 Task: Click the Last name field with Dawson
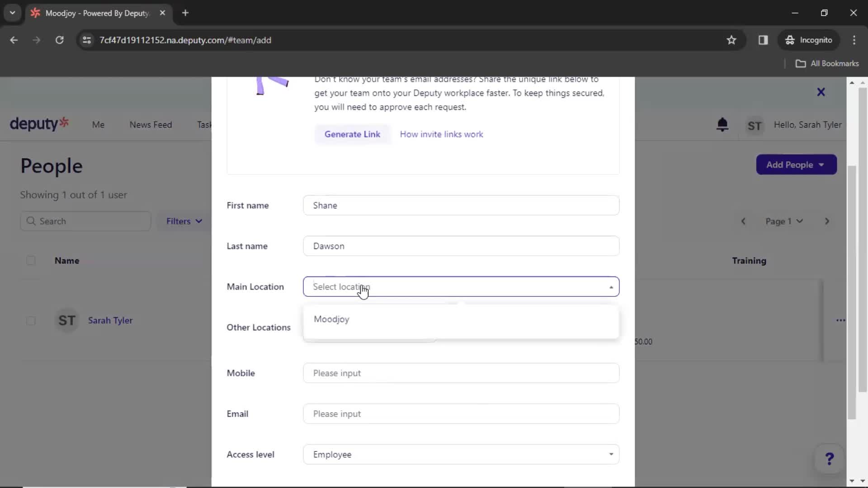(461, 246)
